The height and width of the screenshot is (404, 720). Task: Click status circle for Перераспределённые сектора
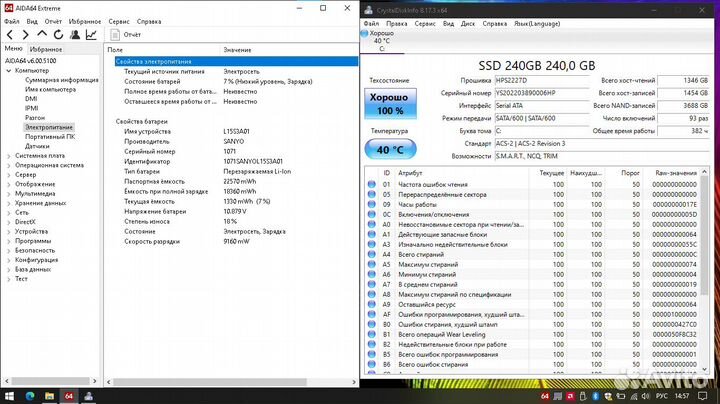(x=371, y=194)
